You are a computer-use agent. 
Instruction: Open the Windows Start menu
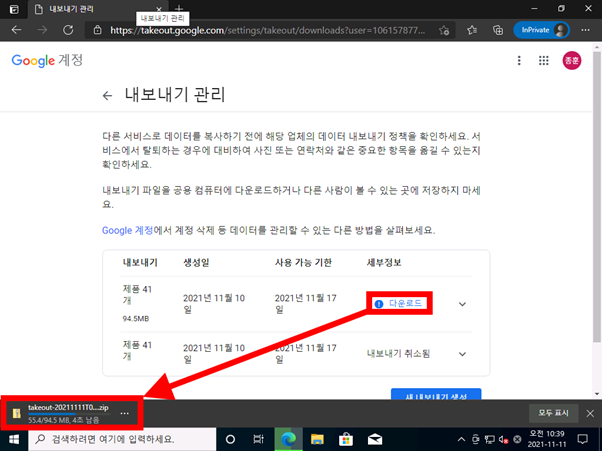(14, 439)
